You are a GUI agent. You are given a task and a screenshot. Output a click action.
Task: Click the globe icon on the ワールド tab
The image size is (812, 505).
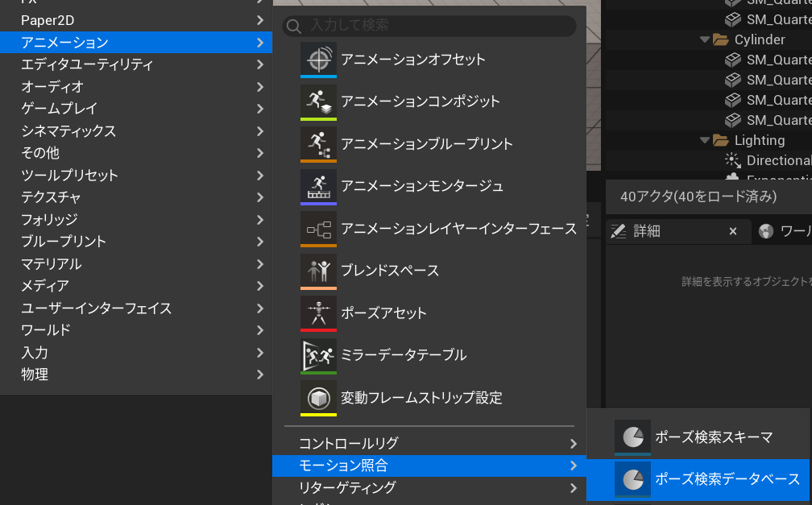click(766, 231)
